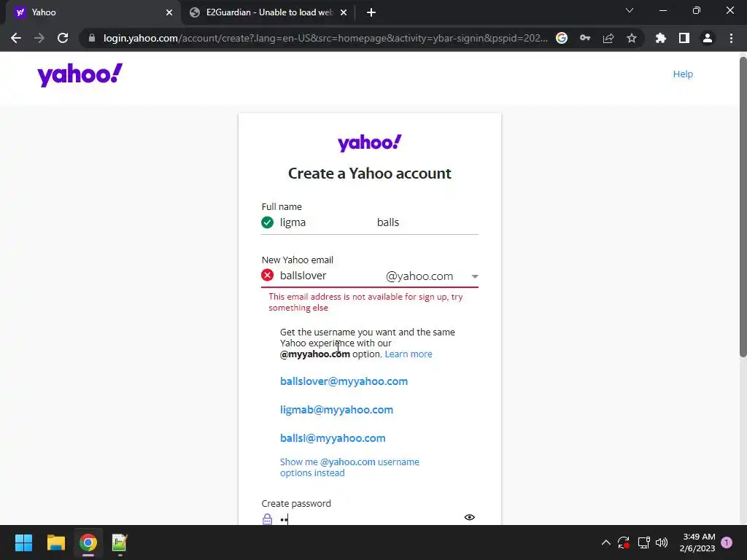747x560 pixels.
Task: Close the Yahoo tab
Action: 169,12
